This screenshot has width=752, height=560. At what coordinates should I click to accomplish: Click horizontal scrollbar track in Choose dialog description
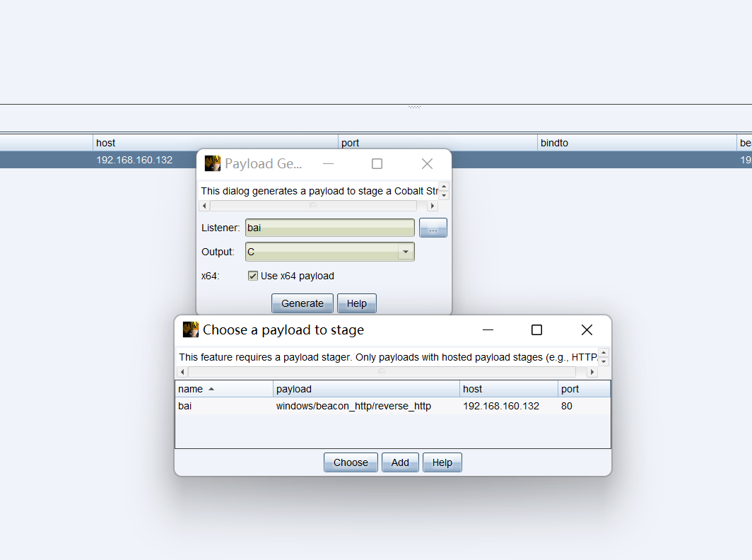coord(382,372)
